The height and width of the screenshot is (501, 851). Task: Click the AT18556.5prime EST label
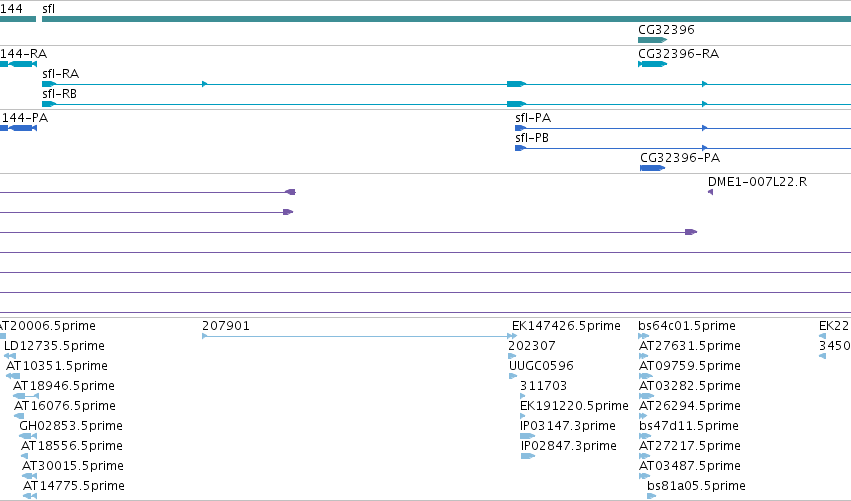point(72,446)
